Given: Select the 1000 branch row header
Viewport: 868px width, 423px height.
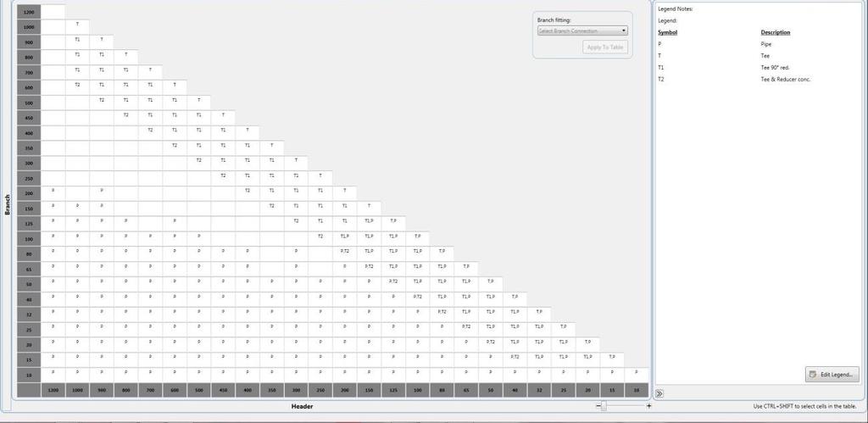Looking at the screenshot, I should pyautogui.click(x=29, y=26).
